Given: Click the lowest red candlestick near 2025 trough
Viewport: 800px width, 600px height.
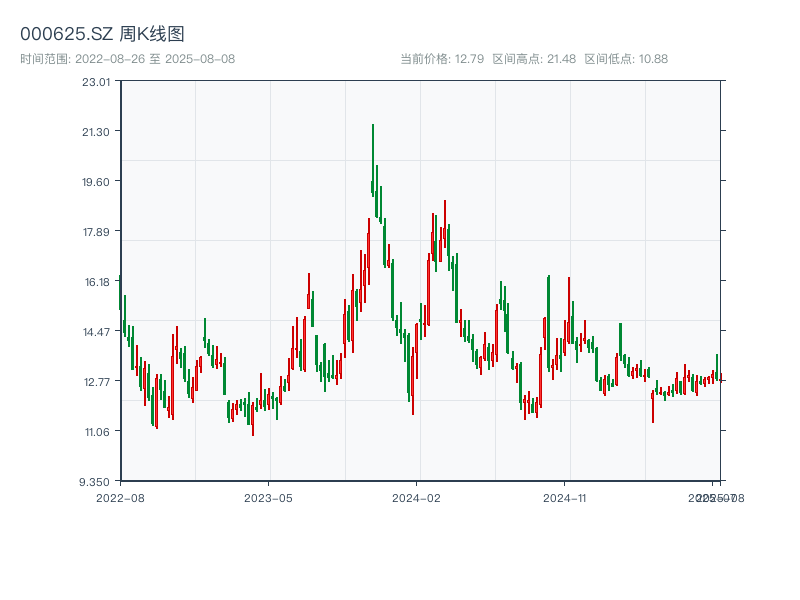Looking at the screenshot, I should (x=653, y=407).
